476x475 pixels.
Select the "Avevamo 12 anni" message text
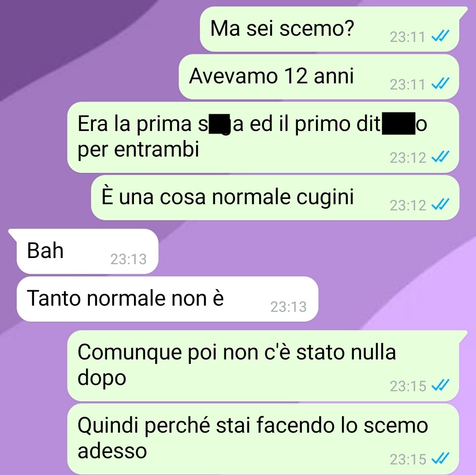coord(271,75)
